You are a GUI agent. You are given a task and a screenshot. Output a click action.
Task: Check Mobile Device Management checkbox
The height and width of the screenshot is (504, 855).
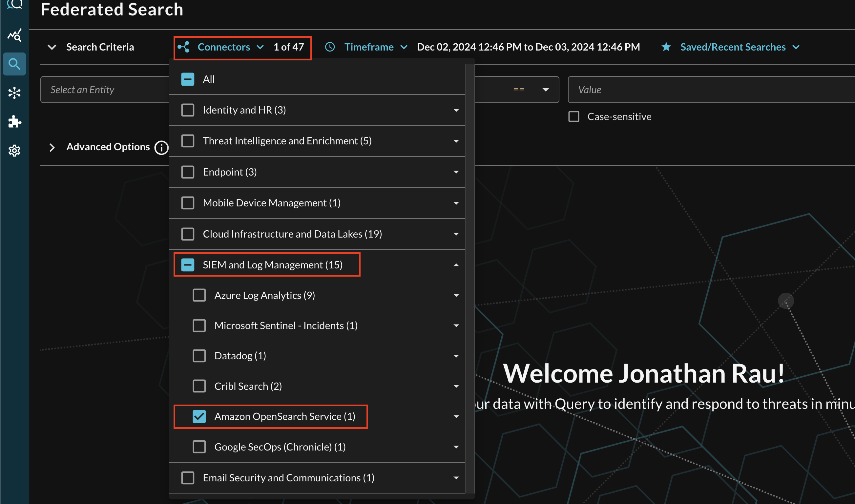point(188,203)
